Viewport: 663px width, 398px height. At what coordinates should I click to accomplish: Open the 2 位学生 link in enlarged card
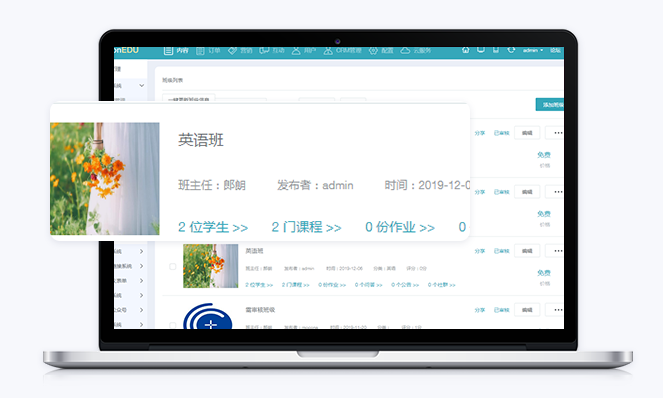tap(213, 227)
